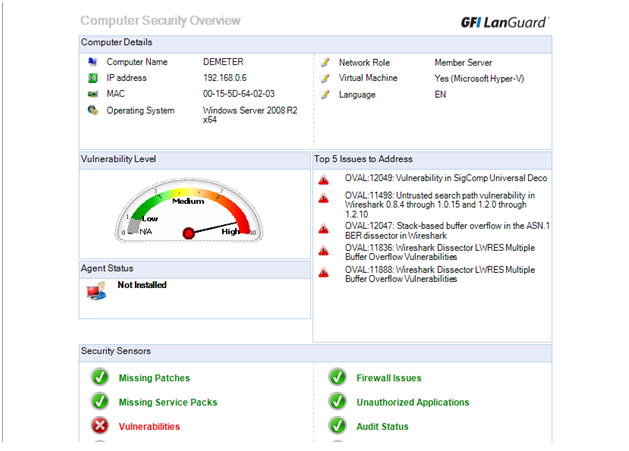
Task: Click the Not Installed agent status
Action: click(142, 285)
